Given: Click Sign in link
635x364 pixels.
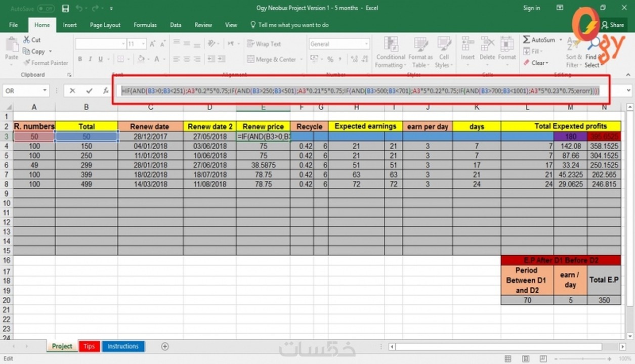Looking at the screenshot, I should (x=531, y=8).
